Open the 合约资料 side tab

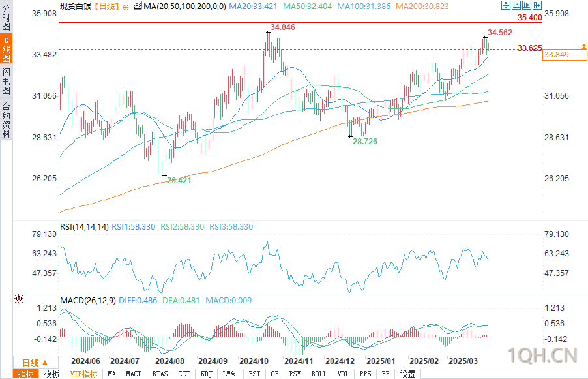click(7, 120)
